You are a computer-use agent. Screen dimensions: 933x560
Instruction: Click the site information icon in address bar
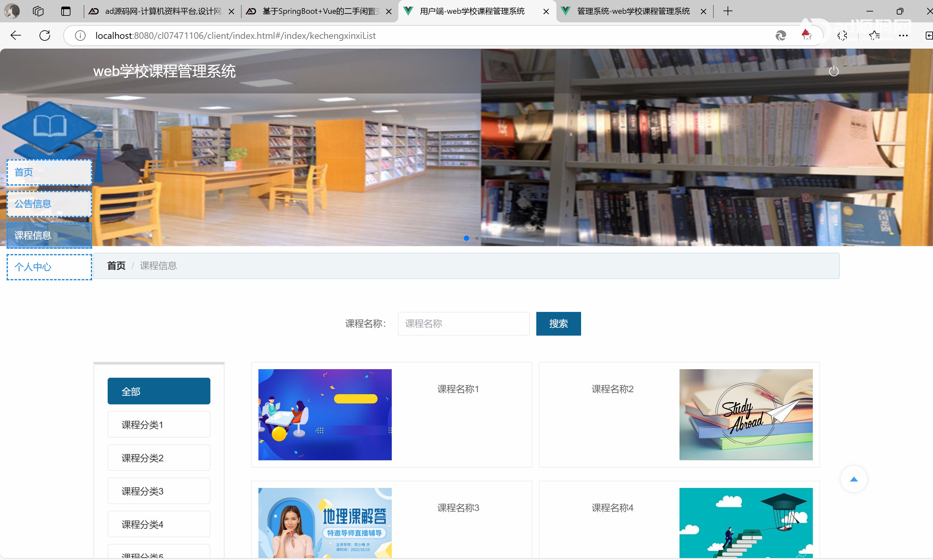(x=80, y=36)
